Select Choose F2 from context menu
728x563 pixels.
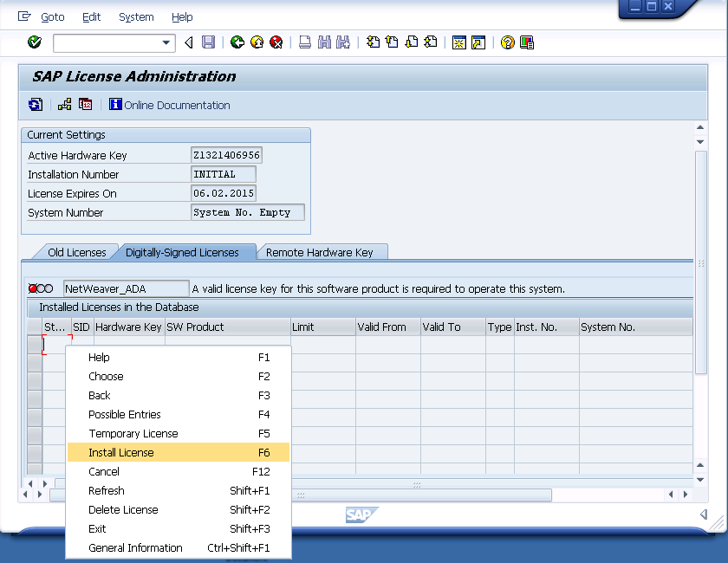click(179, 377)
